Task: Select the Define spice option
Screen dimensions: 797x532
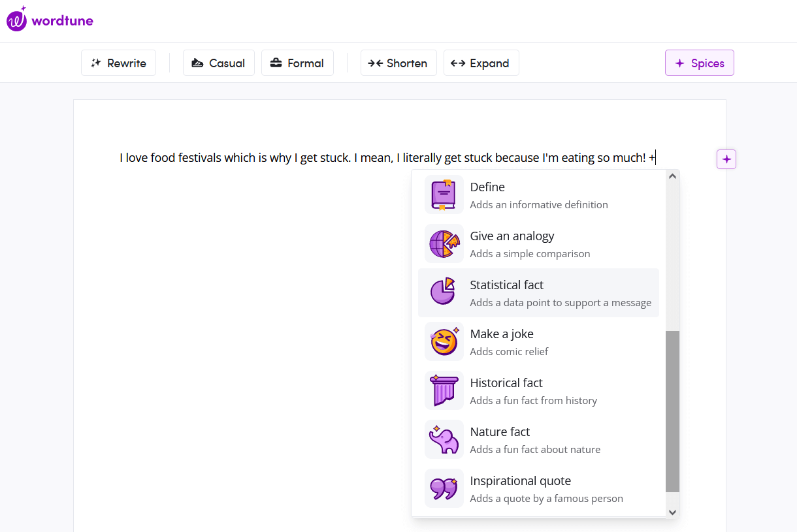Action: (538, 195)
